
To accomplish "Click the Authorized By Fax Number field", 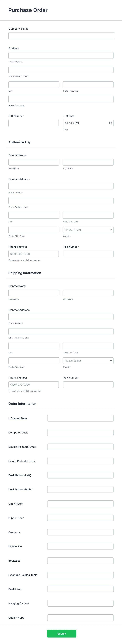I will pyautogui.click(x=88, y=254).
